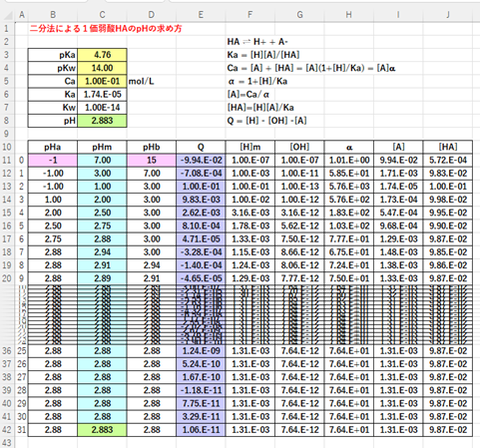
Task: Click the [HA] table header cell
Action: [448, 147]
